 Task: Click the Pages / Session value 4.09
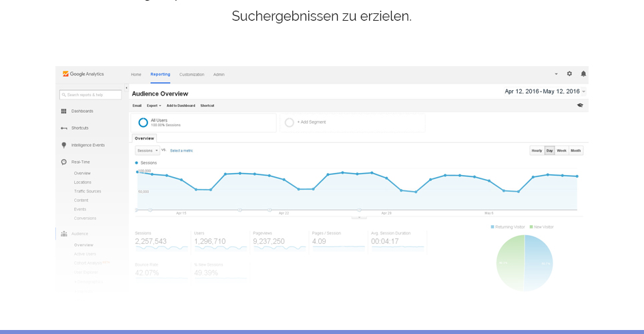click(319, 241)
